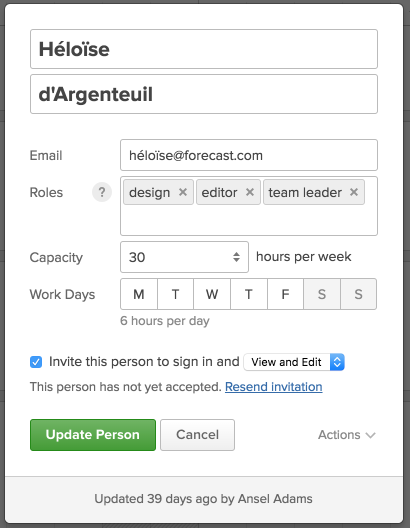Toggle Wednesday work day
The image size is (410, 528).
click(212, 294)
